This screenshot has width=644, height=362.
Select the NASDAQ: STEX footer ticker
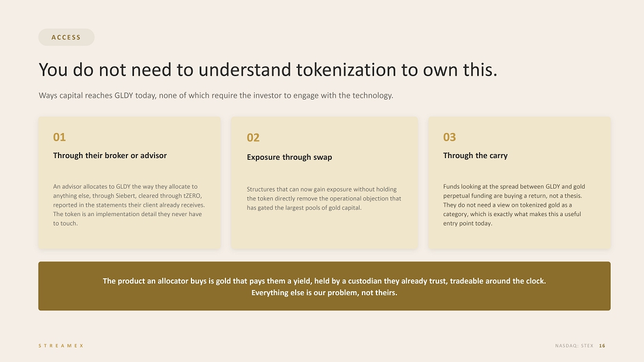[x=574, y=346]
